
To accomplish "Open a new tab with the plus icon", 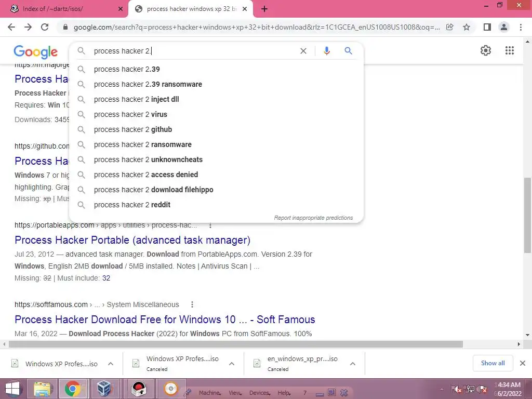I will tap(264, 9).
